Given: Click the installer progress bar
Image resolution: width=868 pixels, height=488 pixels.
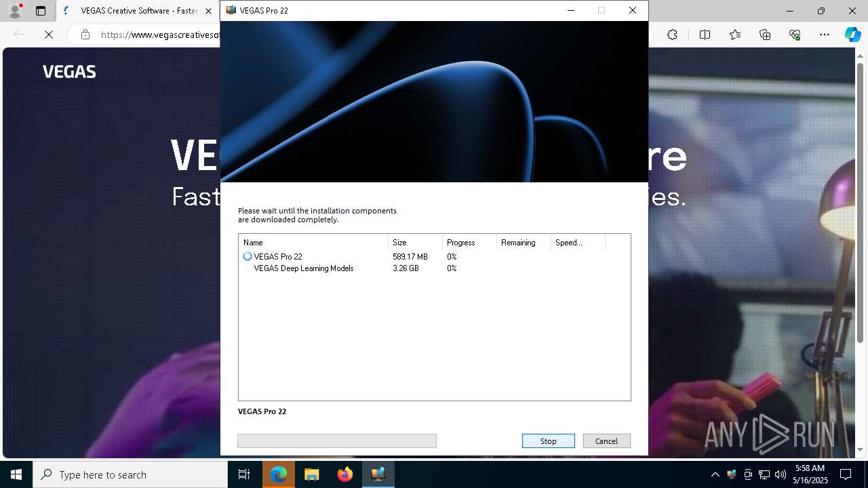Looking at the screenshot, I should pos(337,441).
